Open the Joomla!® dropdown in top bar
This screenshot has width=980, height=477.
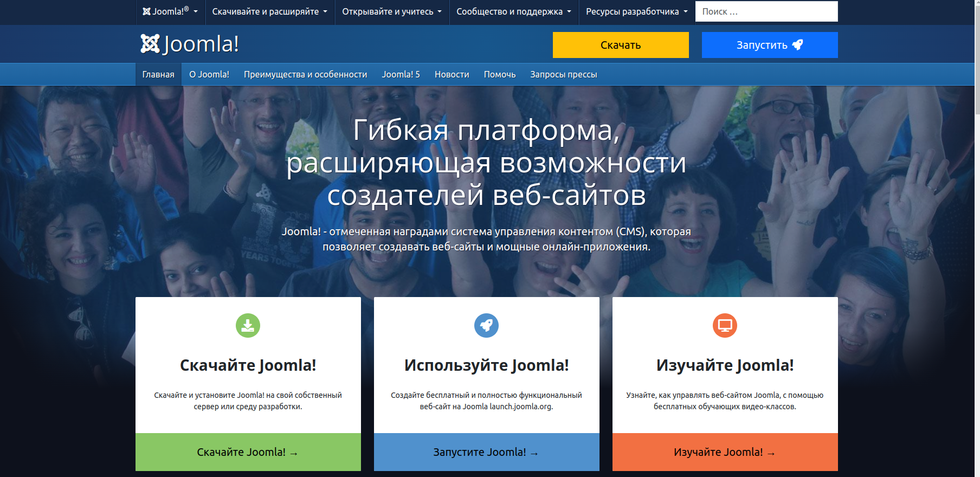click(170, 11)
